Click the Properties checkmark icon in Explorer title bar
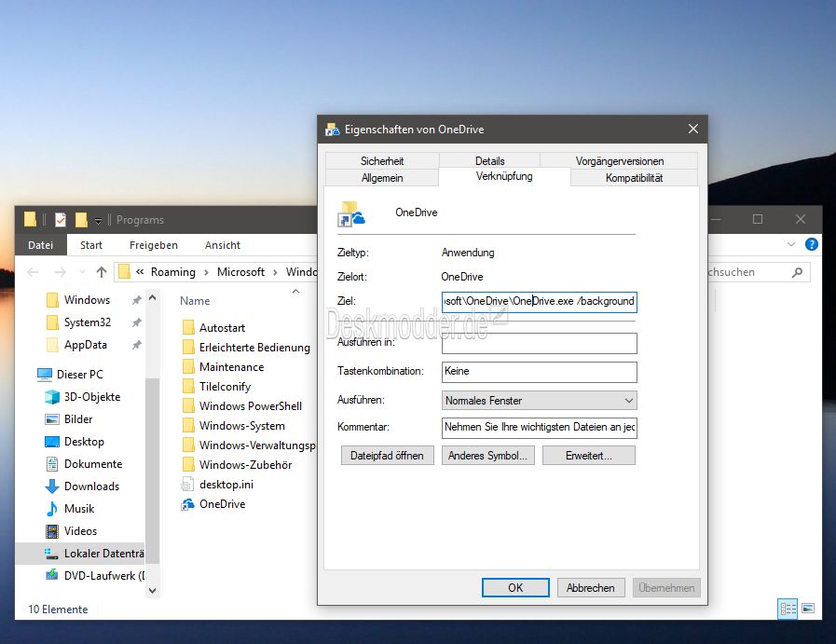The image size is (836, 644). (x=61, y=220)
